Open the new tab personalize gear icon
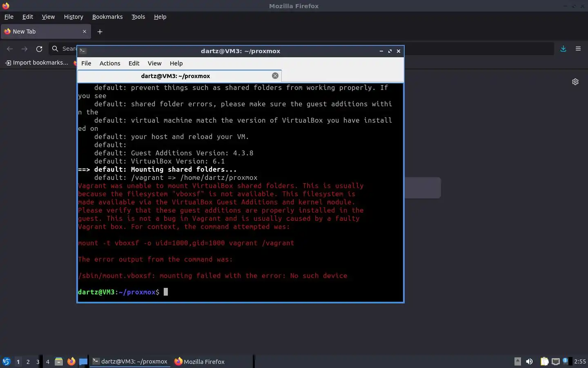This screenshot has height=368, width=588. pos(575,82)
